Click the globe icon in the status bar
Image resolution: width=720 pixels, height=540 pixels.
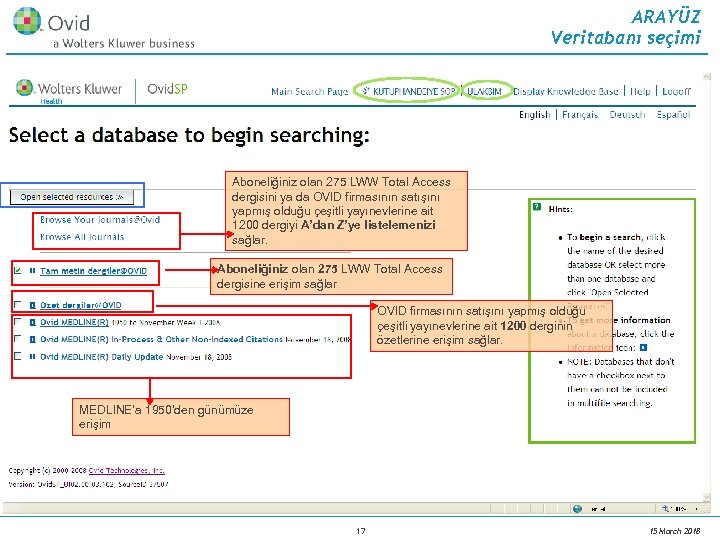(578, 508)
